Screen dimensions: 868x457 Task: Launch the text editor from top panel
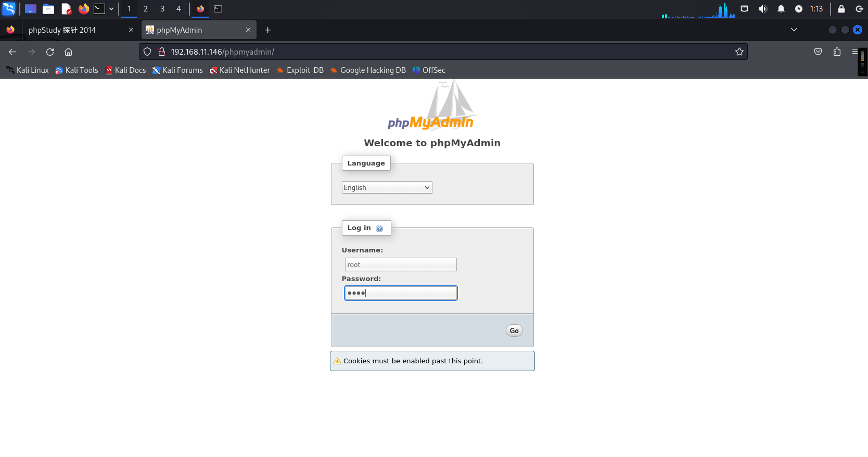(x=66, y=9)
